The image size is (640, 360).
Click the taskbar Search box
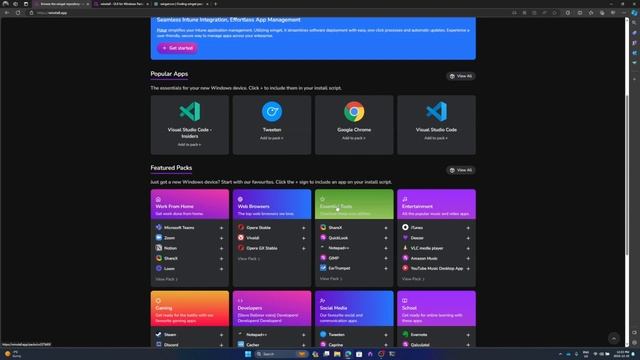[281, 354]
